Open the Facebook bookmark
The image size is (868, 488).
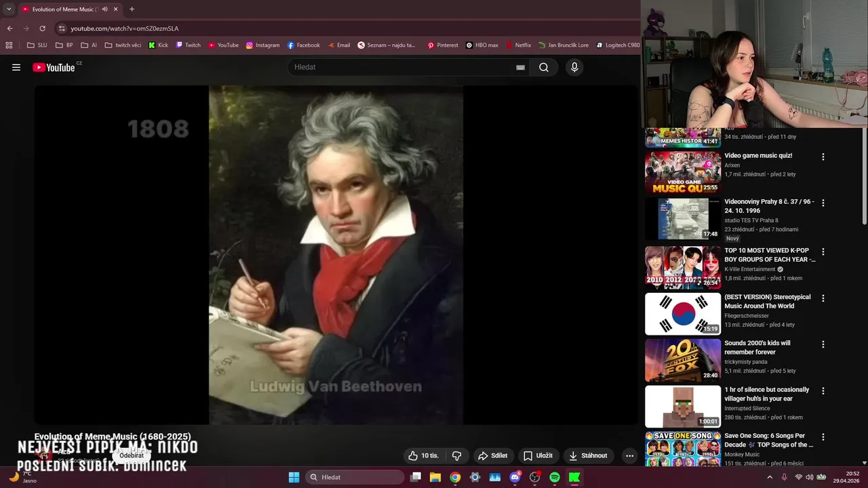(x=303, y=45)
